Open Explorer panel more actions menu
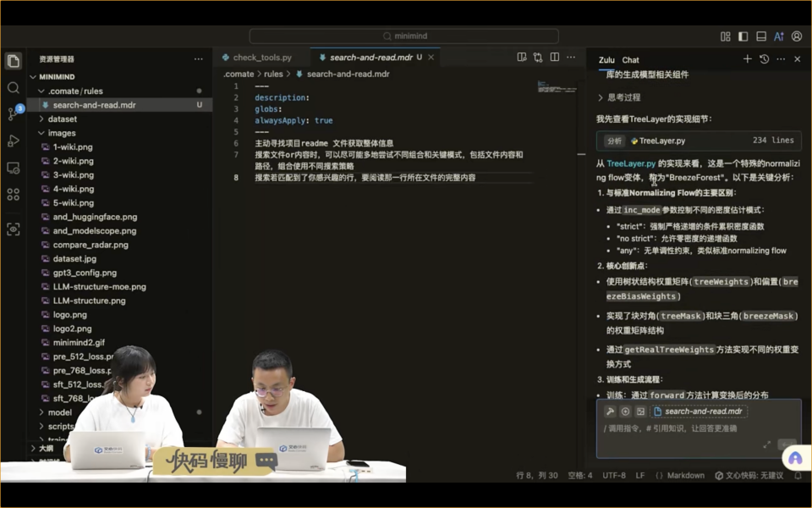Screen dimensions: 812x508 (198, 59)
